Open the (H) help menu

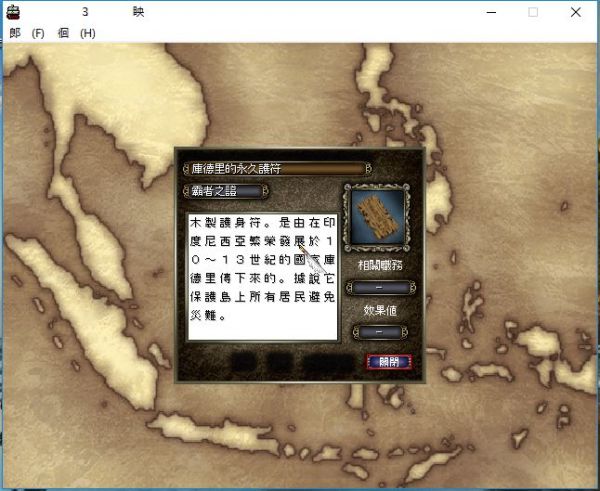point(87,33)
